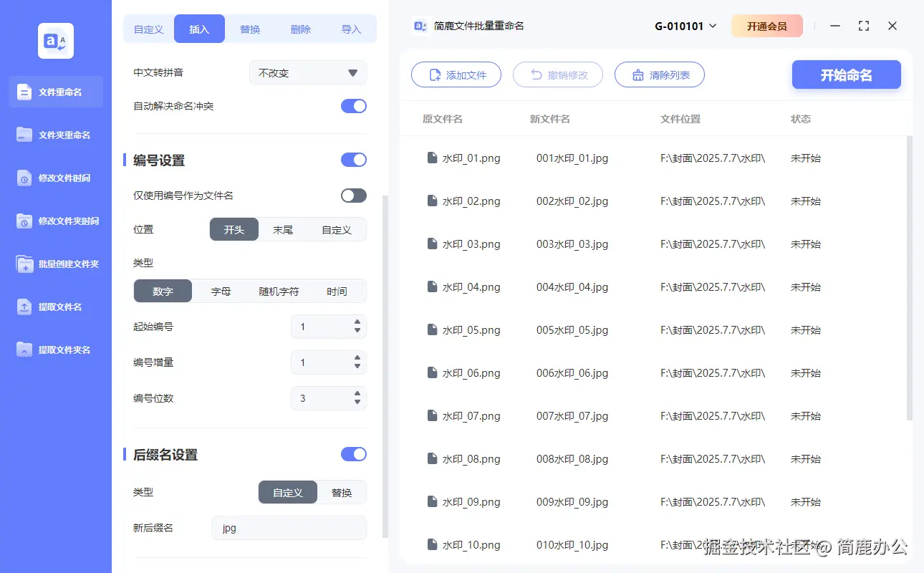Open the 文件重命名 sidebar tool
The image size is (924, 573).
click(56, 92)
